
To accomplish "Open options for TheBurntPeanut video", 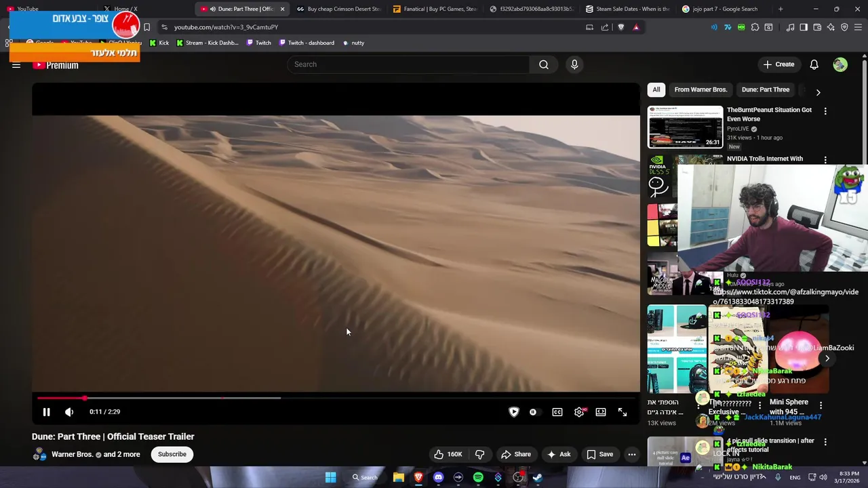I will click(x=825, y=110).
